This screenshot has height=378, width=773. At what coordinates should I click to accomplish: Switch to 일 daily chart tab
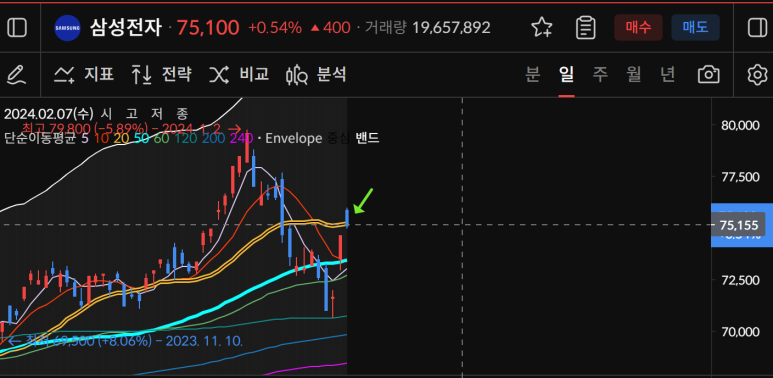click(x=566, y=74)
